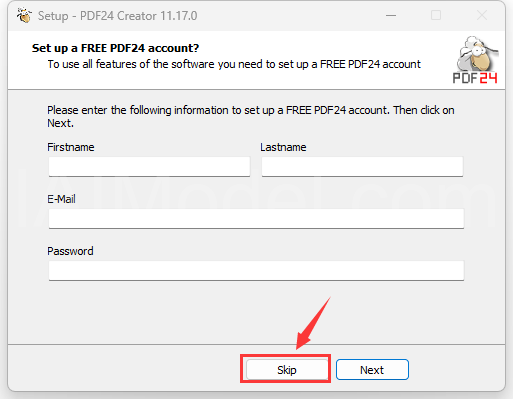The width and height of the screenshot is (513, 399).
Task: Continue with the Next button
Action: click(372, 370)
